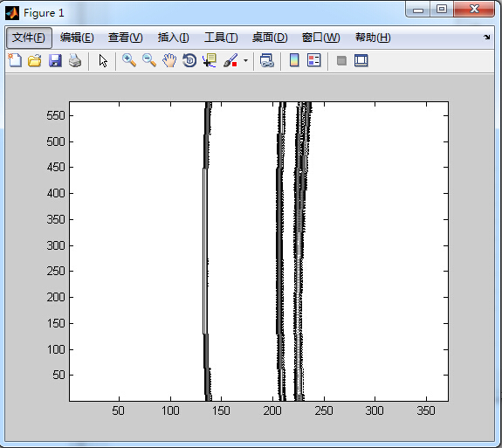Insert Legend using toolbar icon

pos(314,60)
